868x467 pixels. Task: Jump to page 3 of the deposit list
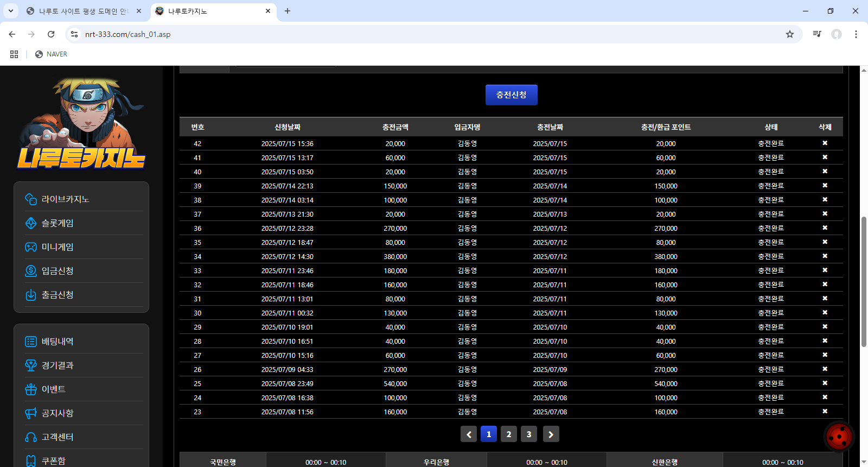click(529, 434)
